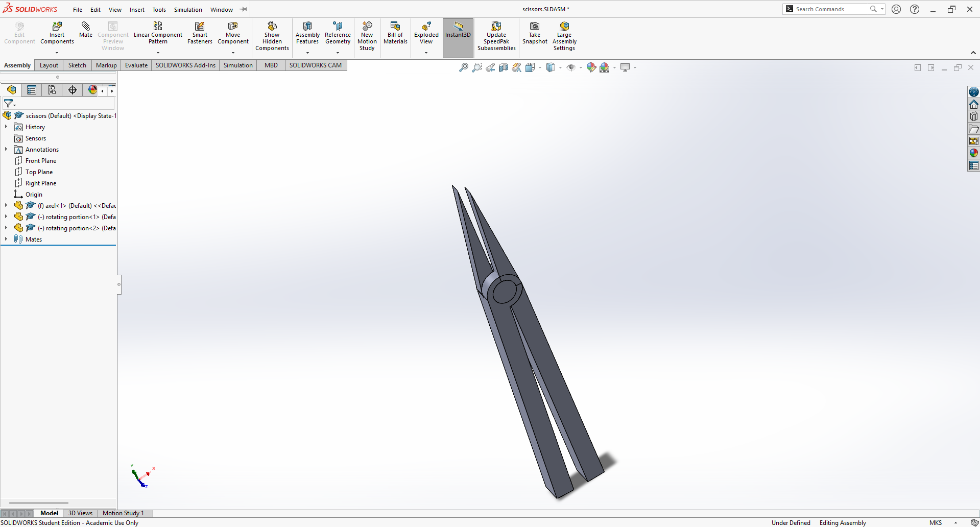Open Display Style dropdown arrow
980x527 pixels.
coord(560,67)
